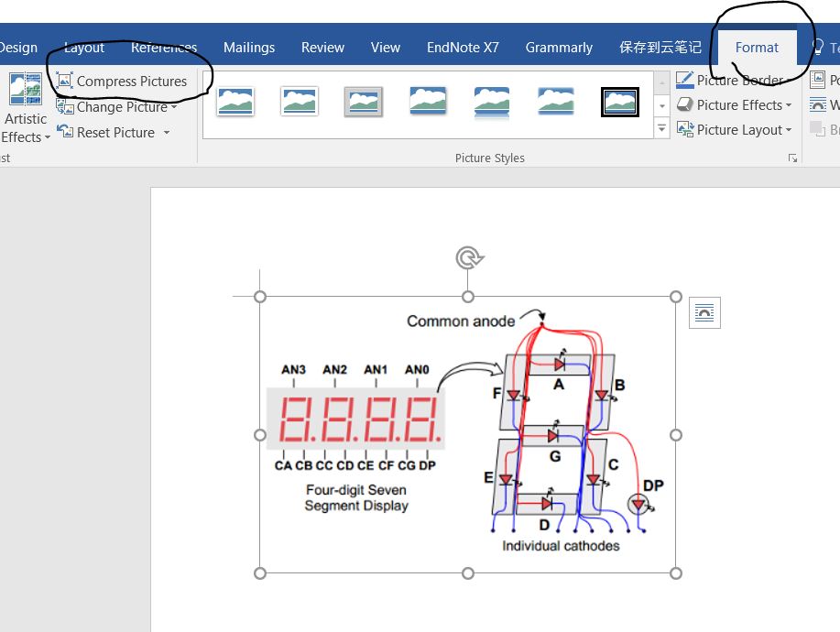The width and height of the screenshot is (840, 632).
Task: Select the first picture style thumbnail
Action: tap(235, 102)
